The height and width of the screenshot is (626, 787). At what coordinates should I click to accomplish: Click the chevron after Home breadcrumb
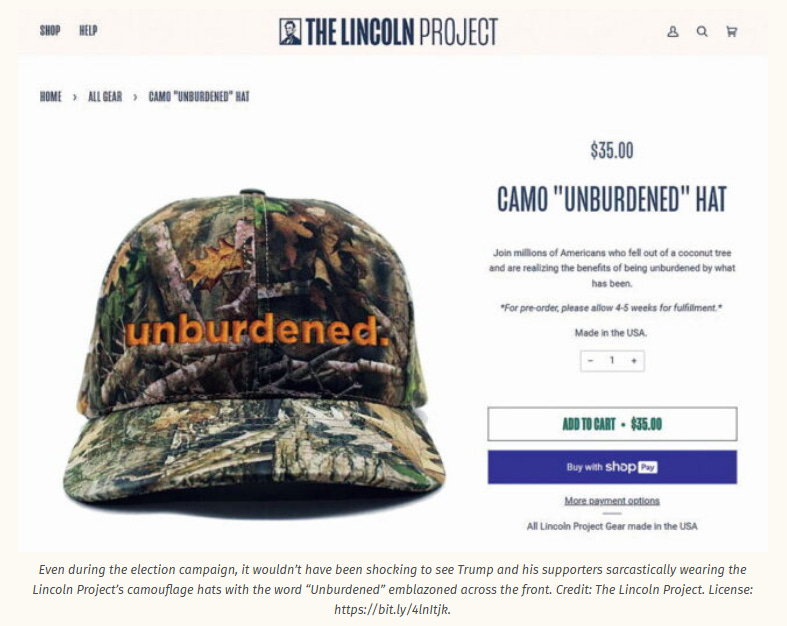tap(75, 97)
